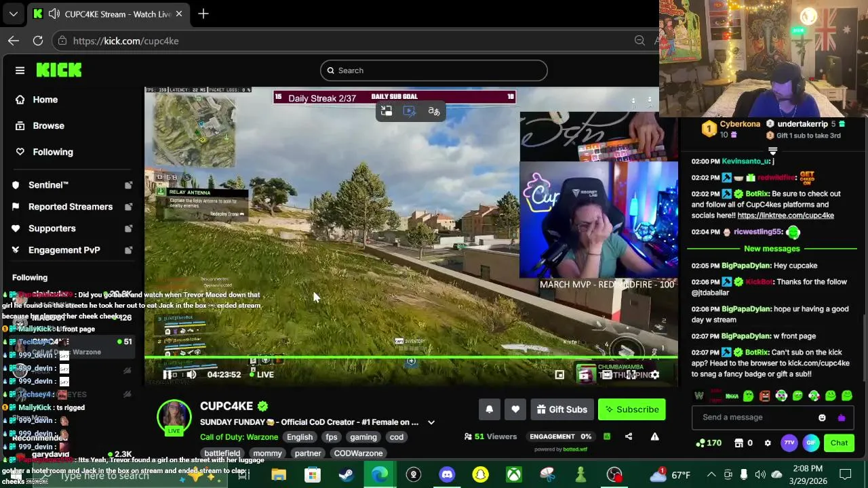Report stream with warning triangle

click(x=654, y=436)
